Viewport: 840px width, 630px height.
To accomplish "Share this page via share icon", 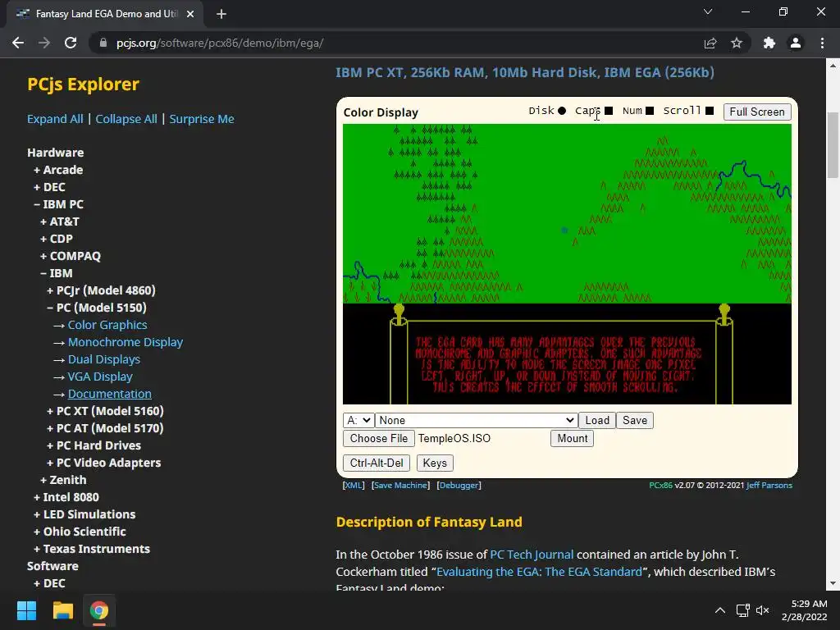I will (x=710, y=43).
